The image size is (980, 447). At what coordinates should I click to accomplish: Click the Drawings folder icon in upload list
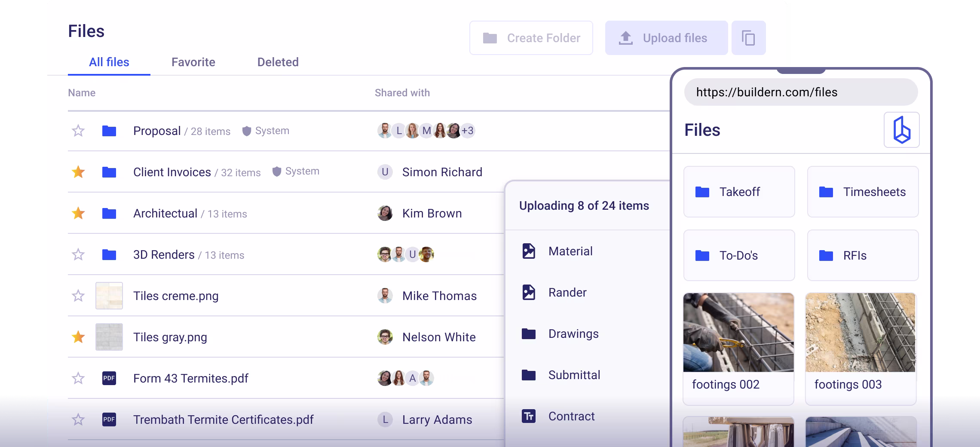point(529,334)
